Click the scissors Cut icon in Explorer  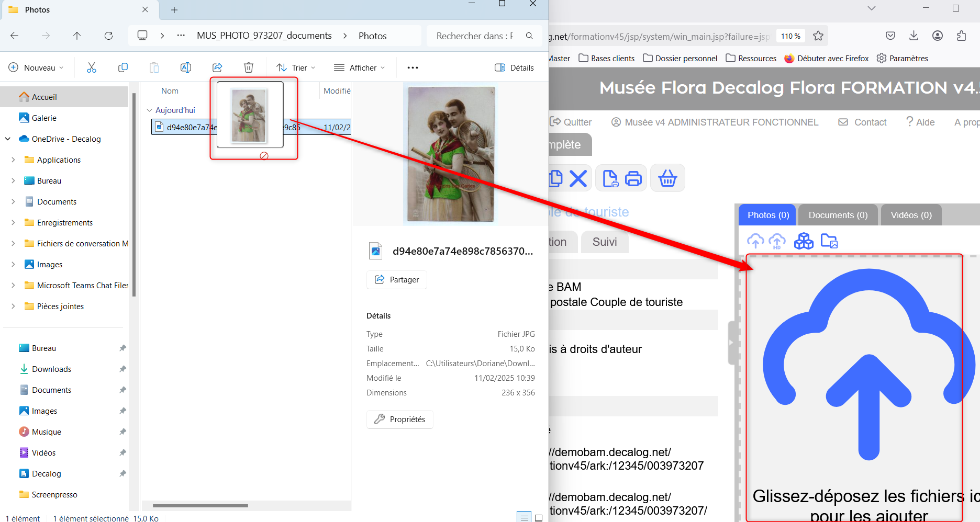coord(92,67)
